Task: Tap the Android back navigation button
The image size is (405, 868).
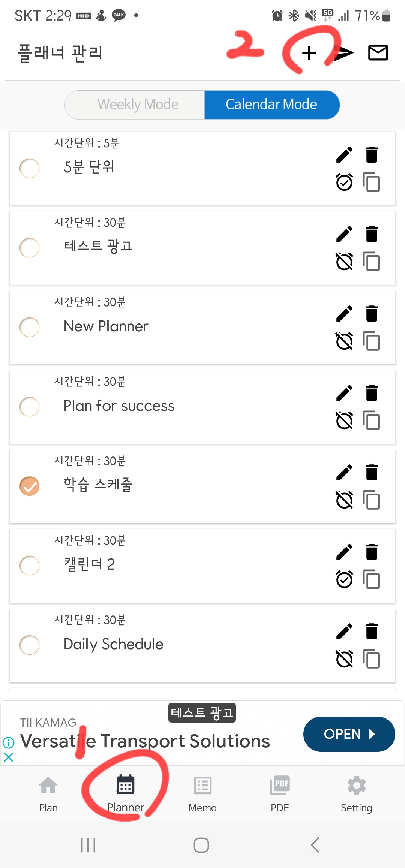Action: coord(315,845)
